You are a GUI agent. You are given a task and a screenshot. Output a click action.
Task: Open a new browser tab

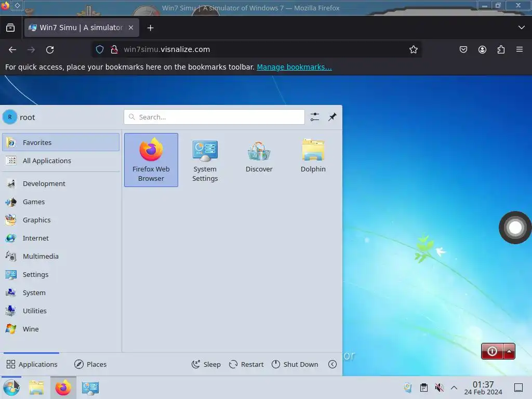click(150, 28)
